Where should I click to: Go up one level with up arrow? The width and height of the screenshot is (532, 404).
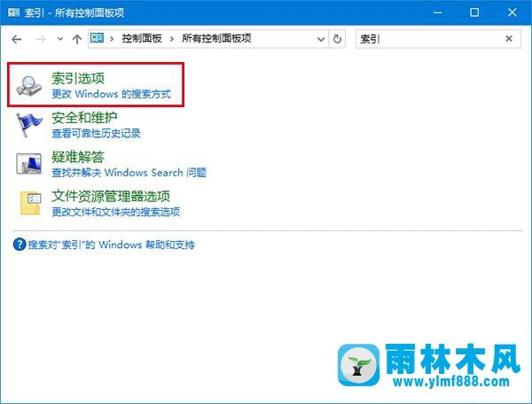[77, 39]
